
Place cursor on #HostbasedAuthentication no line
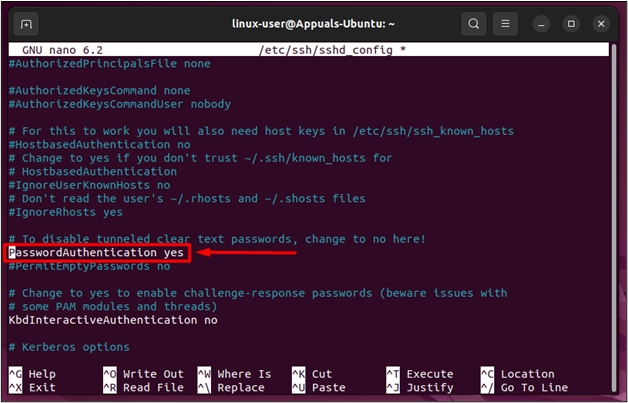(x=100, y=144)
